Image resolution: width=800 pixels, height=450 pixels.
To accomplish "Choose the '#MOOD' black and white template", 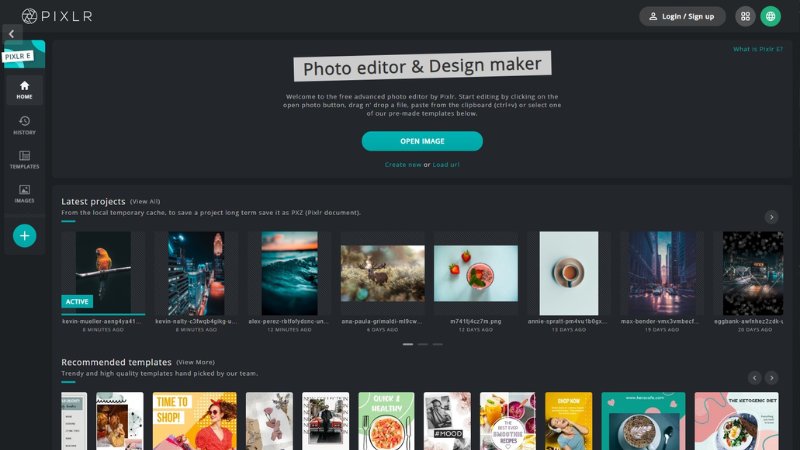I will pyautogui.click(x=447, y=421).
